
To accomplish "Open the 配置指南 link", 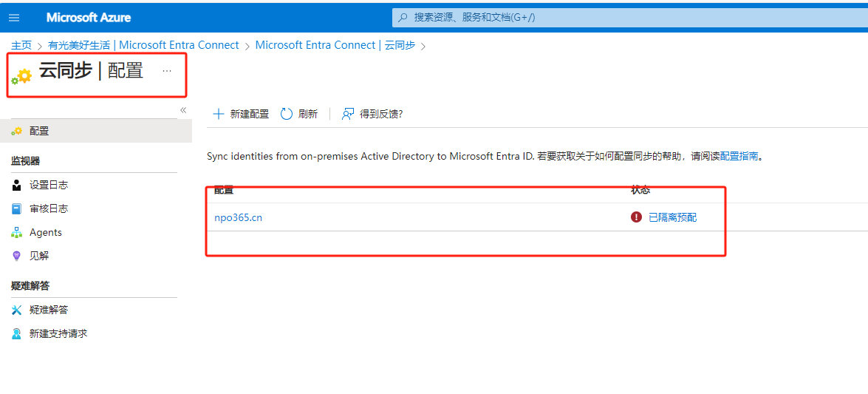I will point(739,157).
